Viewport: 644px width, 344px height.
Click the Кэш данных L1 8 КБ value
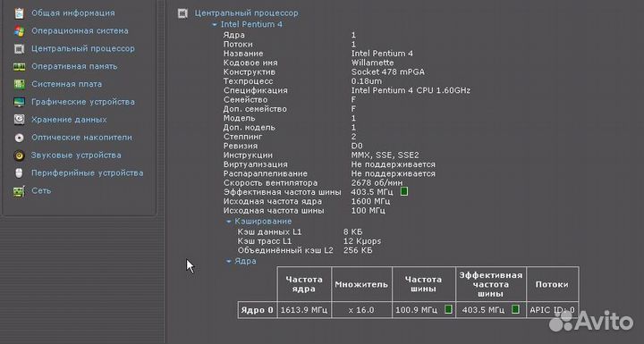pos(352,232)
